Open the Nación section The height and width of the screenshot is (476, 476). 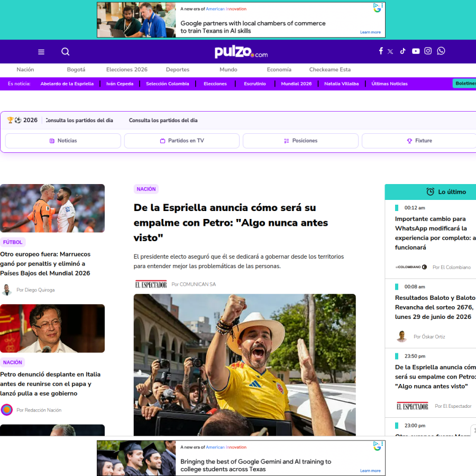pos(25,69)
